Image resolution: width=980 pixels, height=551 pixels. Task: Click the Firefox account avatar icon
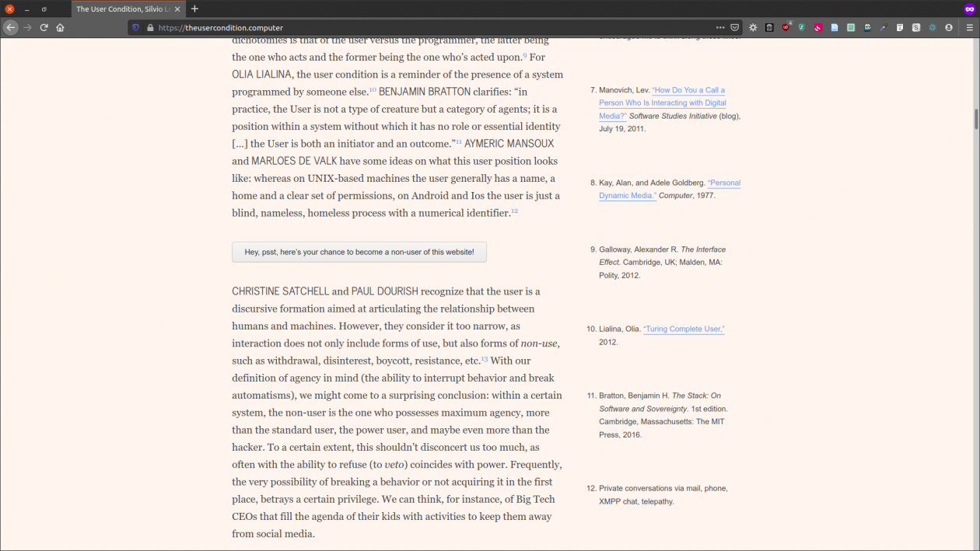(x=948, y=27)
